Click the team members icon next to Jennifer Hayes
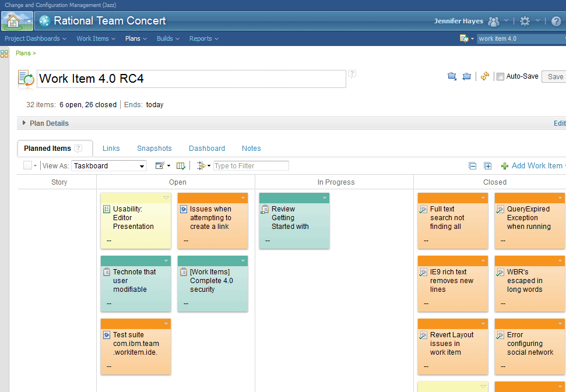Image resolution: width=566 pixels, height=392 pixels. tap(494, 22)
